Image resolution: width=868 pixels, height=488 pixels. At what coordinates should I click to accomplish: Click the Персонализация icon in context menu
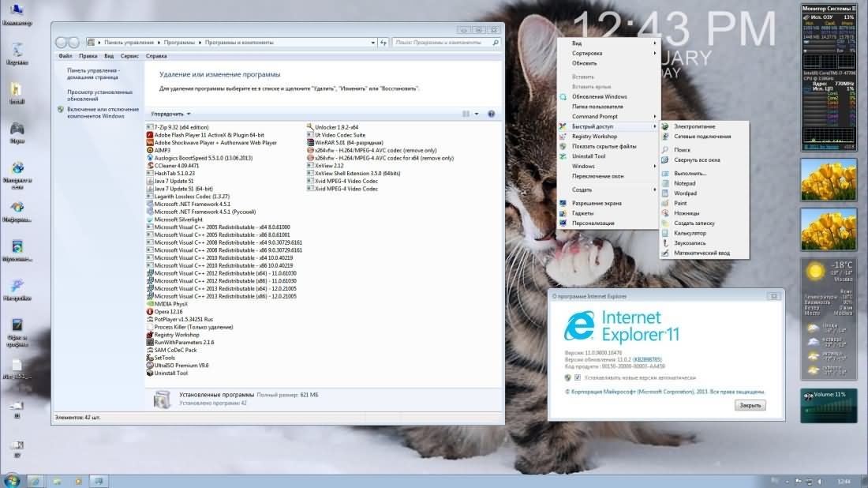563,223
